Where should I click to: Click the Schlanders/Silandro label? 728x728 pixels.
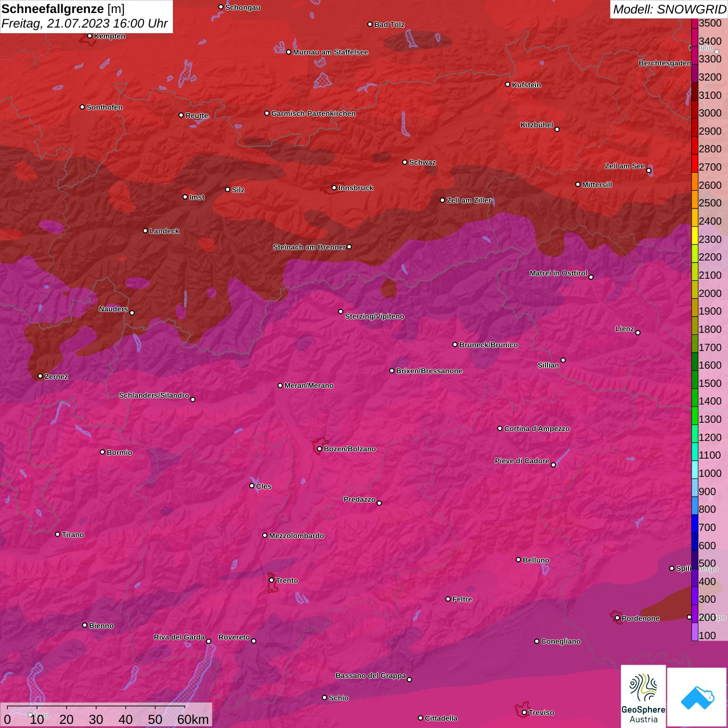154,395
